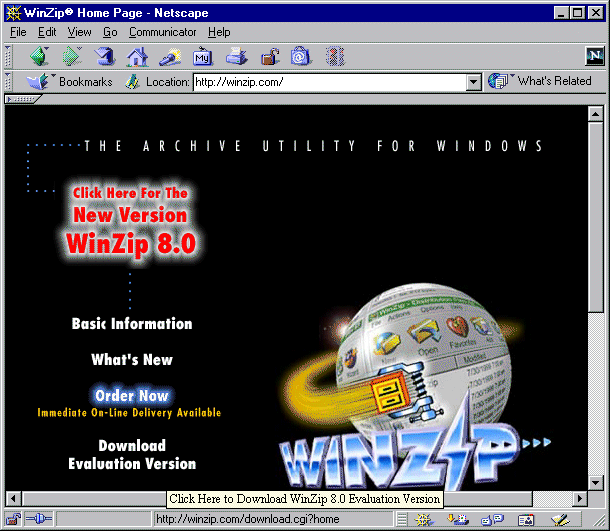Collapse the navigation toolbar handle

[x=7, y=57]
